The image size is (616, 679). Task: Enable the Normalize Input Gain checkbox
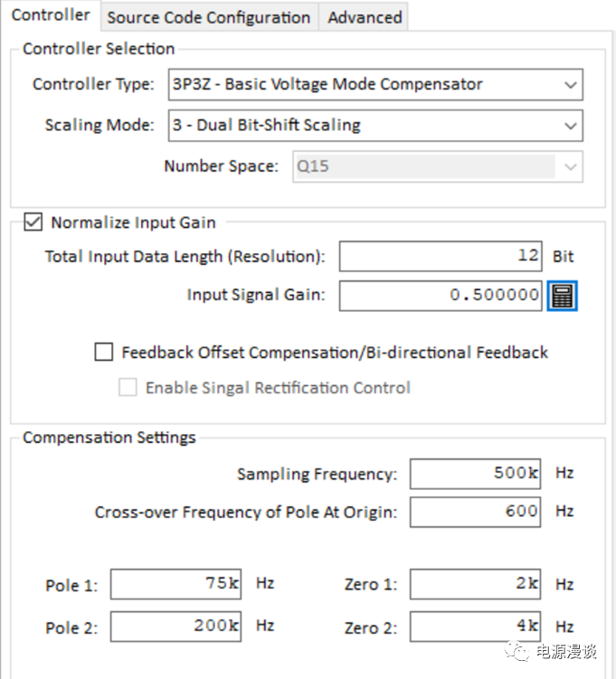point(33,222)
